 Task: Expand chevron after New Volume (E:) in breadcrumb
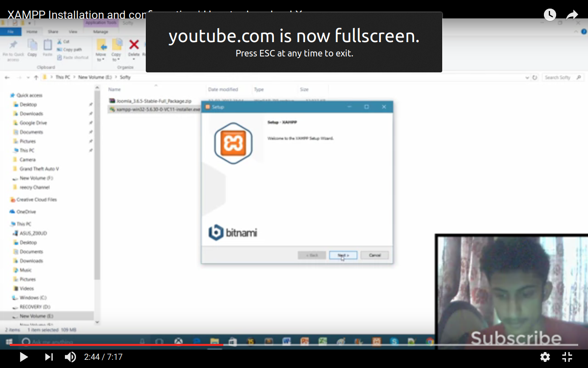pyautogui.click(x=116, y=77)
